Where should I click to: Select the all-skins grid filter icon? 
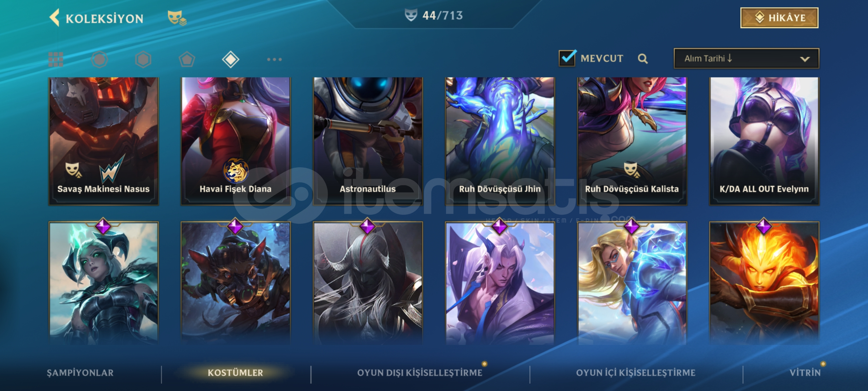56,59
